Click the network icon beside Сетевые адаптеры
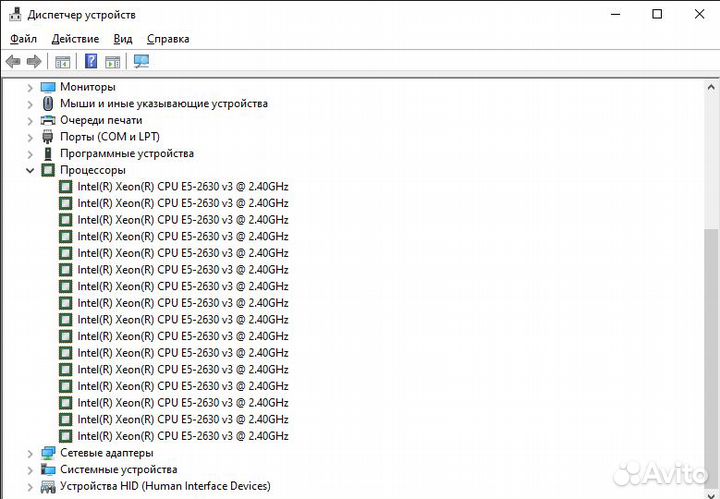Screen dimensions: 720x499 (x=48, y=453)
